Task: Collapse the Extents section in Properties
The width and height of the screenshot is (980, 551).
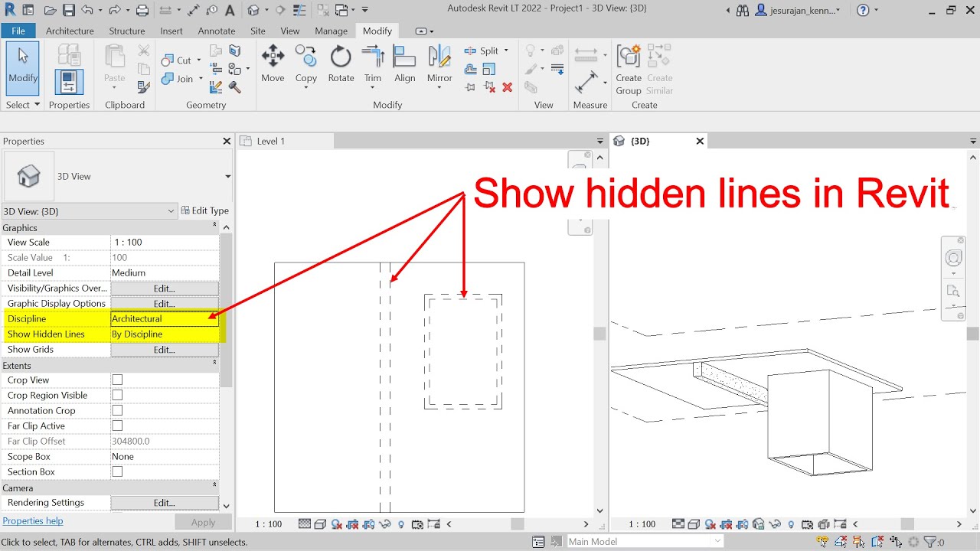Action: 214,365
